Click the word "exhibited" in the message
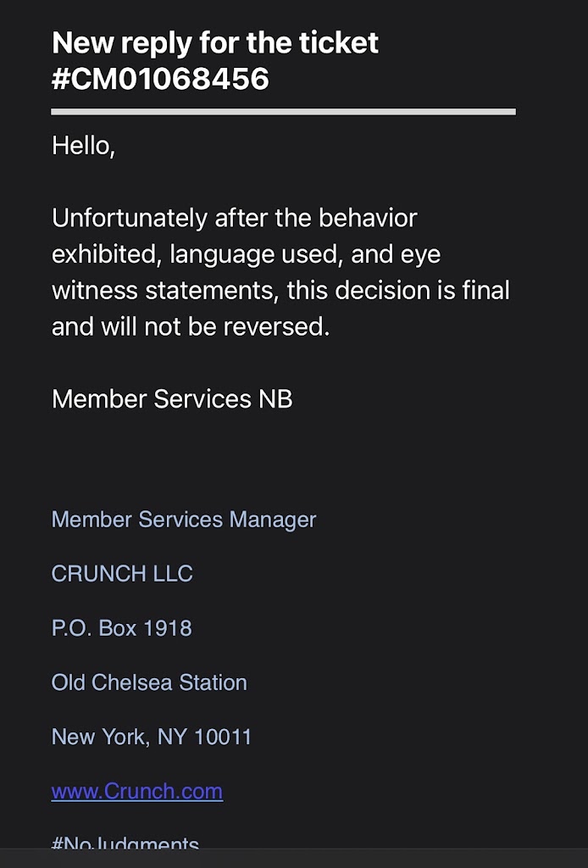588x868 pixels. 107,254
